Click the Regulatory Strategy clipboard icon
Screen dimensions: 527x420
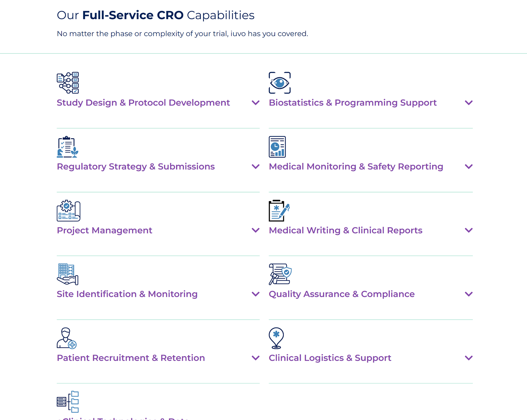[x=68, y=147]
